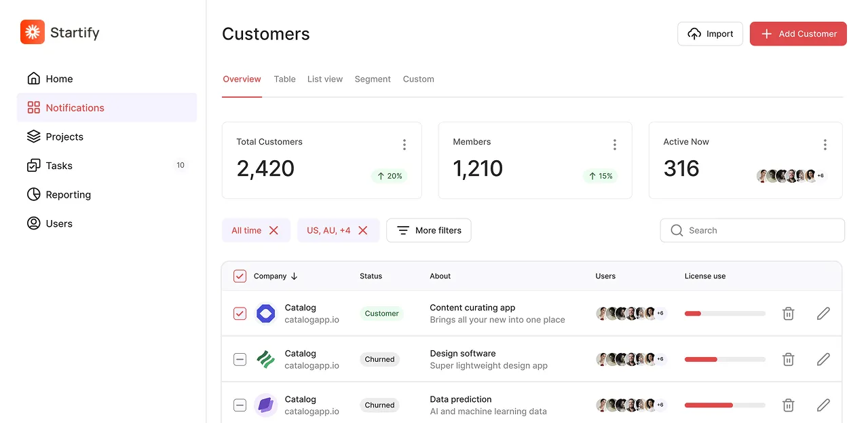868x423 pixels.
Task: Click license use bar, Content curating row
Action: (x=725, y=314)
